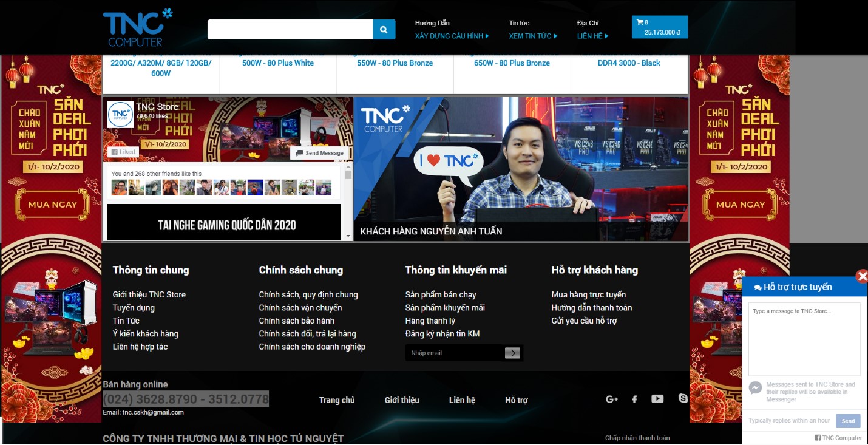Click the Facebook widget scroll down arrow

(348, 236)
